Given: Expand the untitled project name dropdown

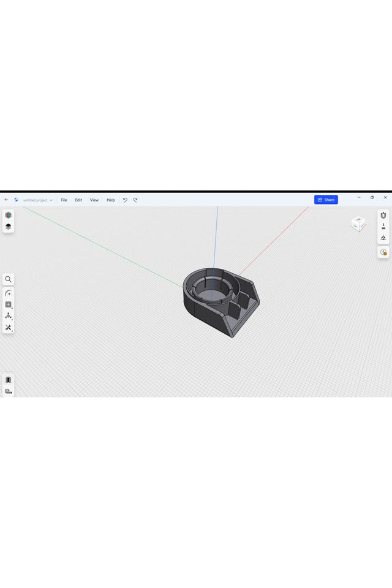Looking at the screenshot, I should click(x=38, y=200).
